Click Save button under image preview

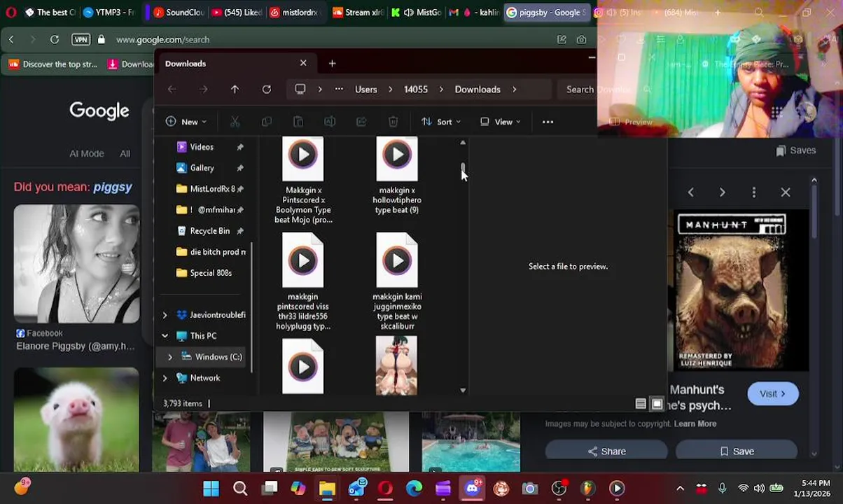pos(737,451)
